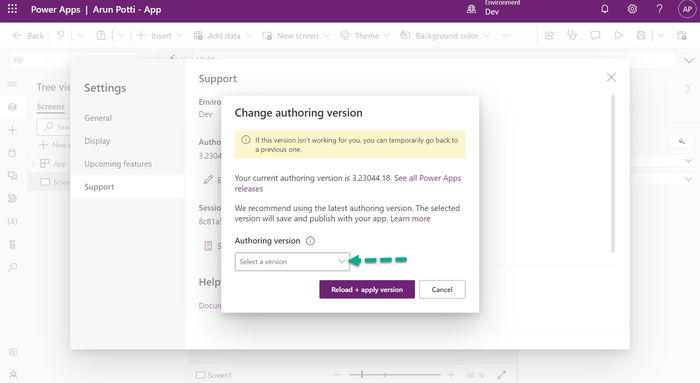This screenshot has height=383, width=700.
Task: Open the Power Automate icon in sidebar
Action: click(12, 198)
